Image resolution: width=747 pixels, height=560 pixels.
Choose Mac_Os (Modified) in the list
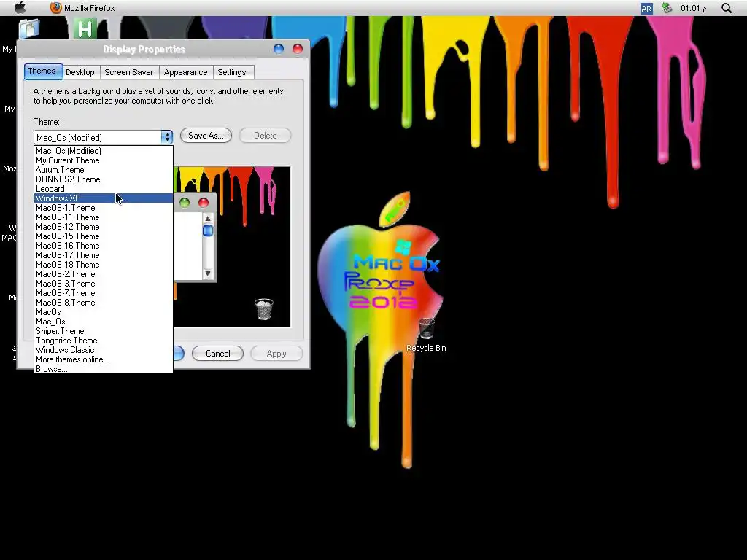[104, 151]
